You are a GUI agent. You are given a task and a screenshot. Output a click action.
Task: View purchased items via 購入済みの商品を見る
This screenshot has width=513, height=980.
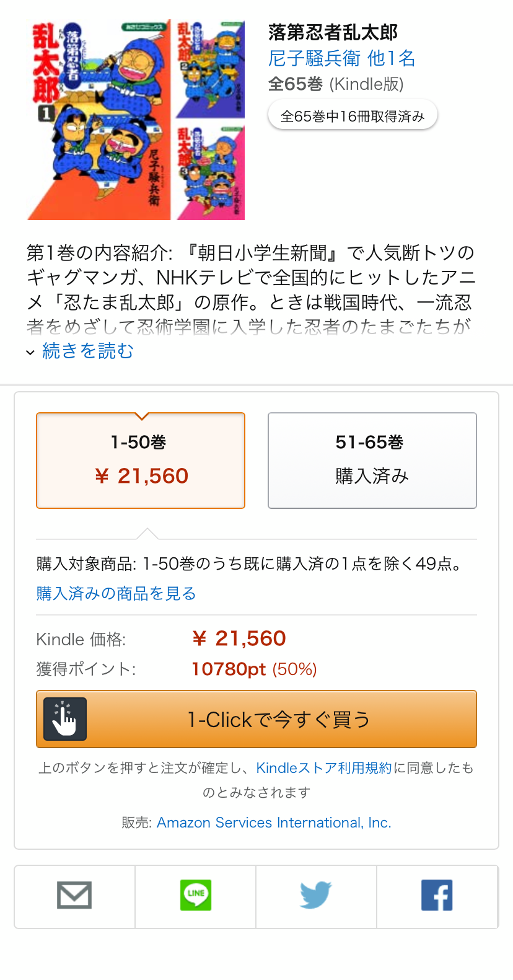click(x=116, y=593)
